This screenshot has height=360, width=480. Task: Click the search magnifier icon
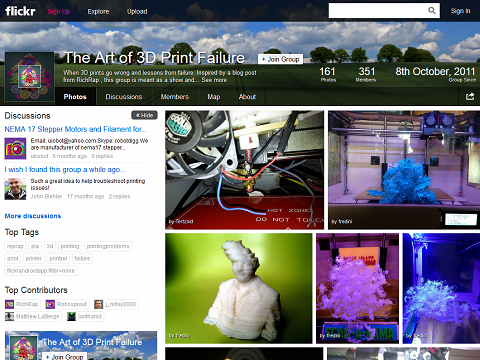tap(432, 11)
